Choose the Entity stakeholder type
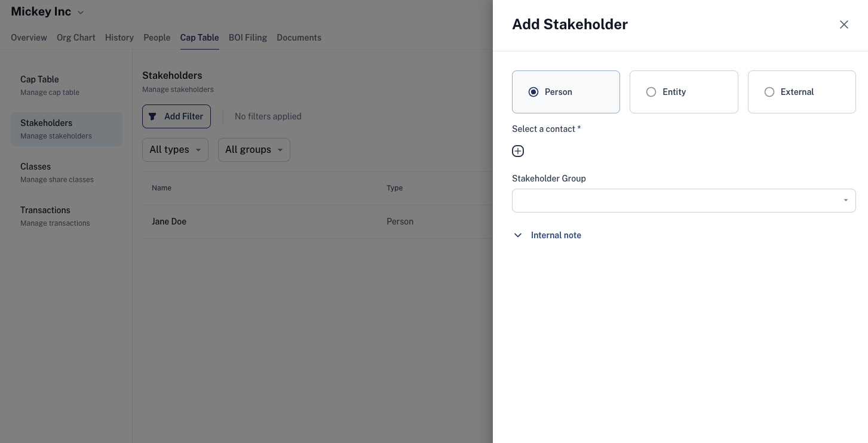The width and height of the screenshot is (868, 443). pyautogui.click(x=684, y=92)
